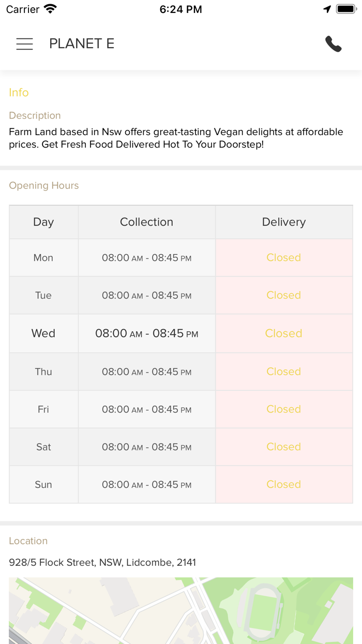The image size is (362, 644).
Task: Tap the Sunday collection hours cell
Action: tap(147, 485)
